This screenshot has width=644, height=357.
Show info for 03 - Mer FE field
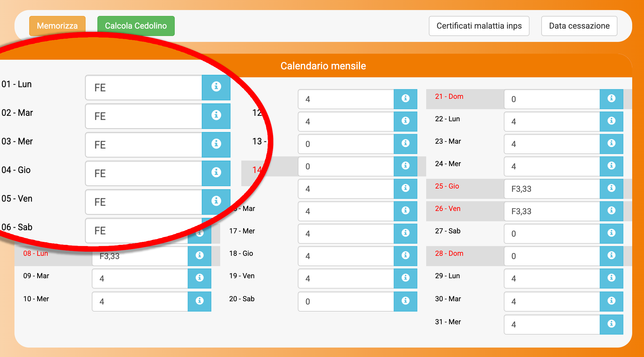tap(216, 144)
